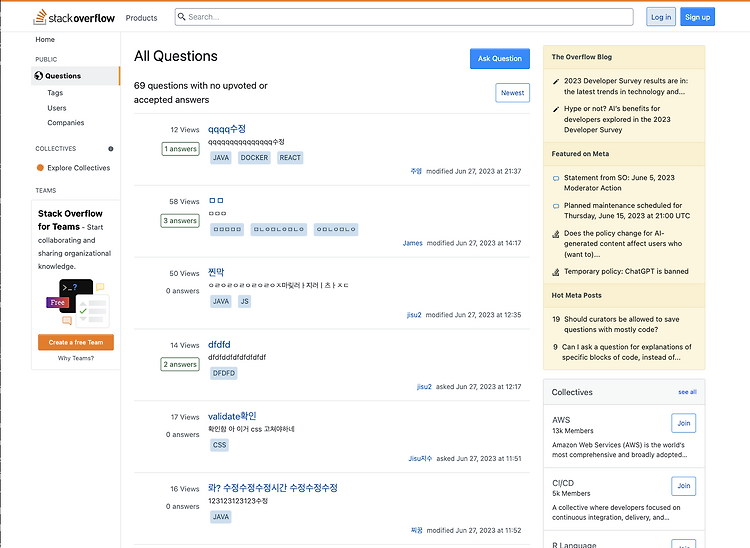Join the CI/CD collective
The height and width of the screenshot is (548, 750).
tap(684, 486)
